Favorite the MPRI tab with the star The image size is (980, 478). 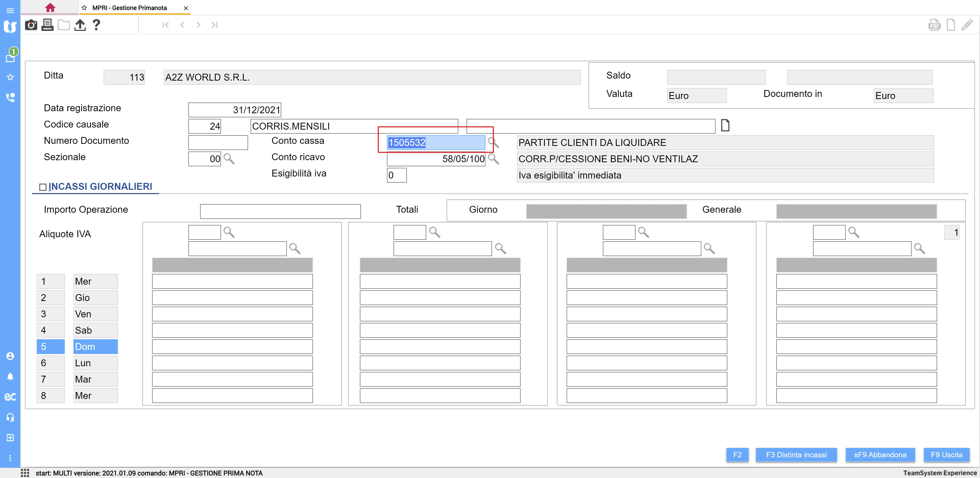[x=84, y=8]
